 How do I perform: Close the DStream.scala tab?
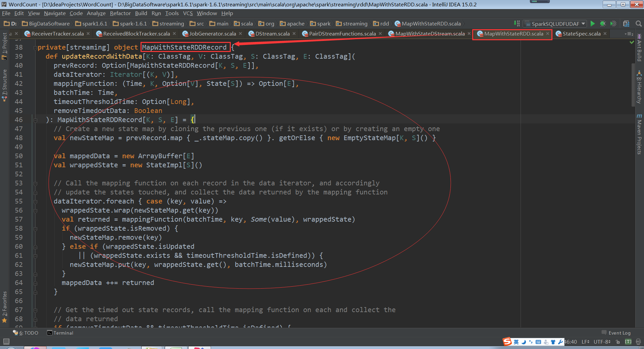pos(294,34)
